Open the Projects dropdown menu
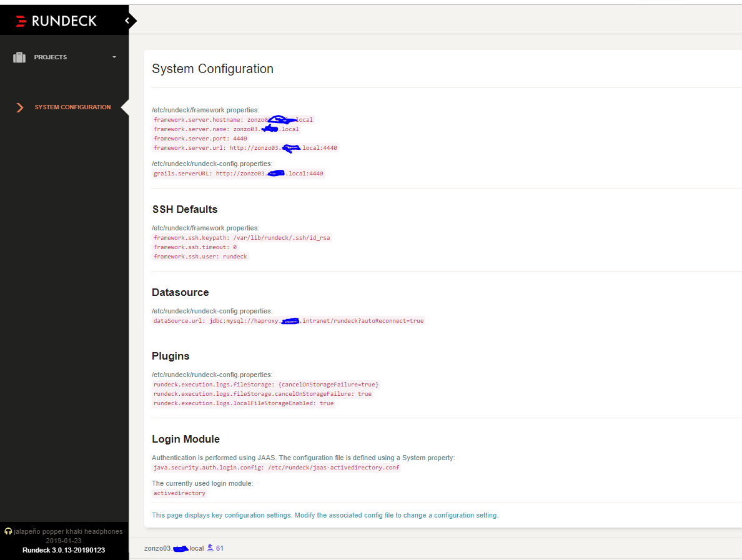The width and height of the screenshot is (742, 560). (x=64, y=57)
